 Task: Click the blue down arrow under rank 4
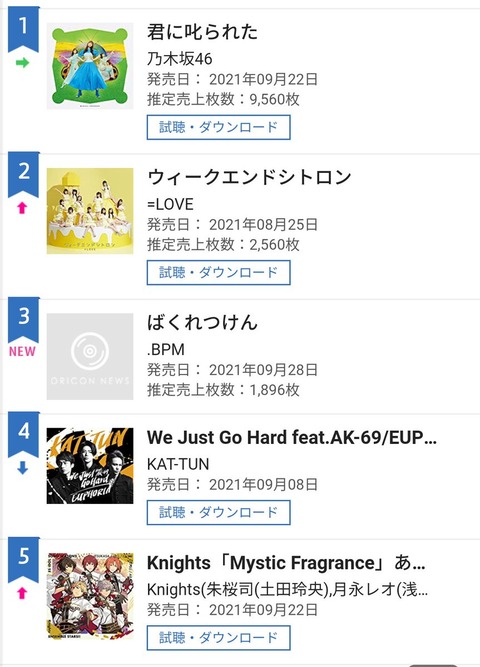pyautogui.click(x=23, y=468)
